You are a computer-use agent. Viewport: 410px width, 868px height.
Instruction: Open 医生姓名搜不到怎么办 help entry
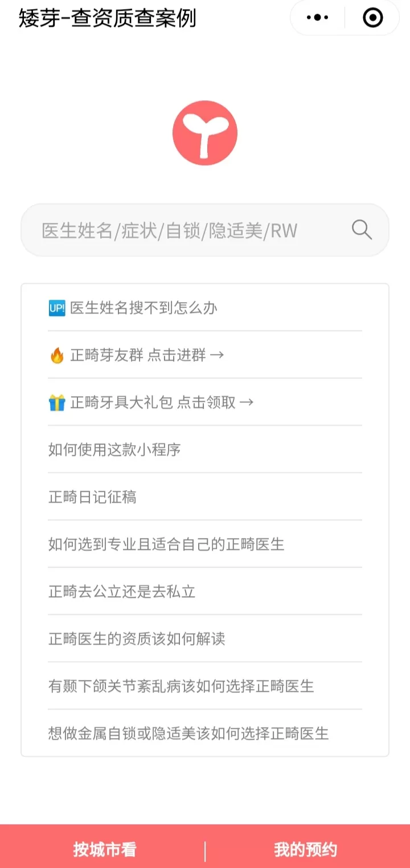(x=143, y=308)
